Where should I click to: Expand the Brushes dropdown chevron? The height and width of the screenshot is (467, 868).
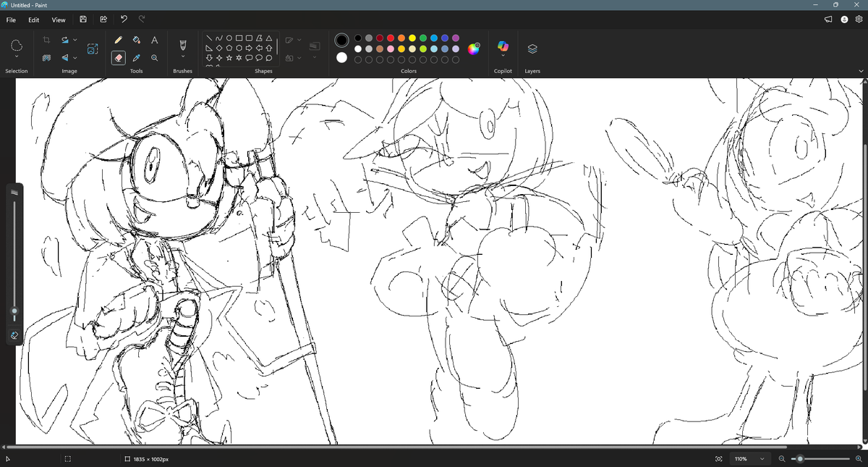[x=182, y=57]
